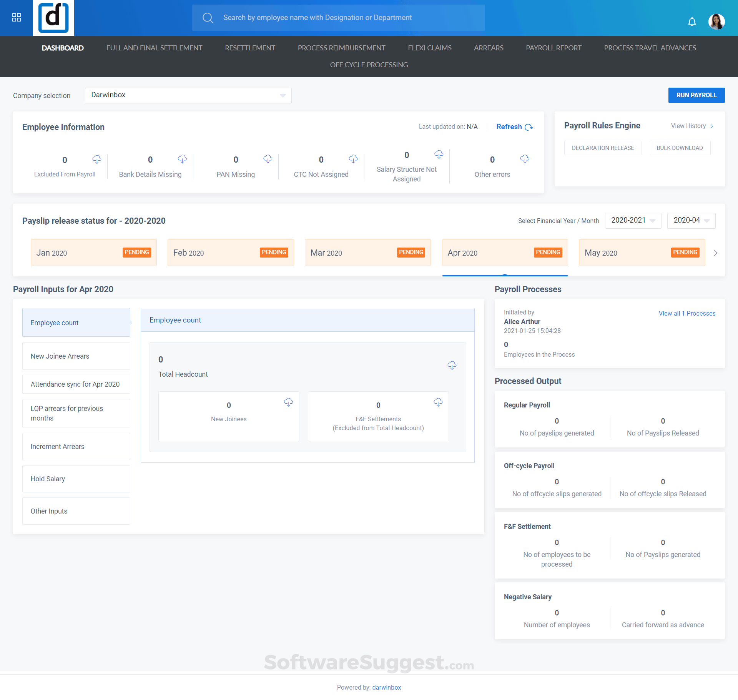Open the Financial Year dropdown showing 2020-2021
738x700 pixels.
[633, 221]
